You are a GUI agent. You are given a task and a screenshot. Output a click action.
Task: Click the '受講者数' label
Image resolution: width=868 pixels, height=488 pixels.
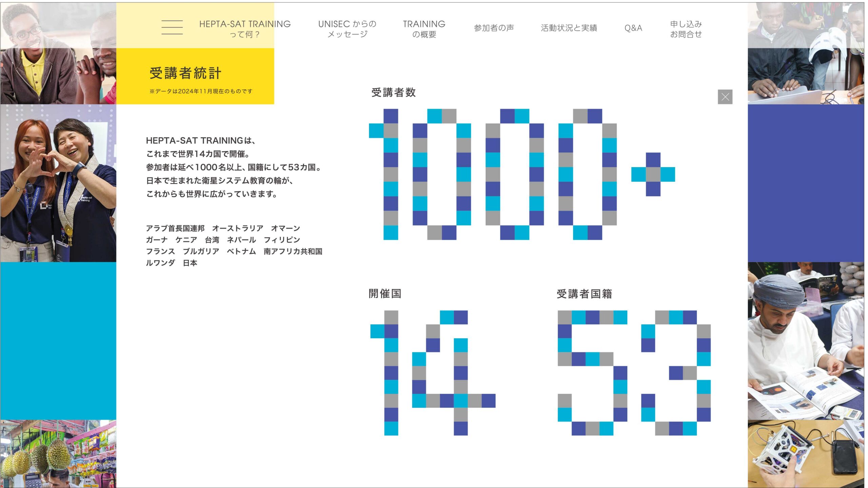pyautogui.click(x=393, y=92)
